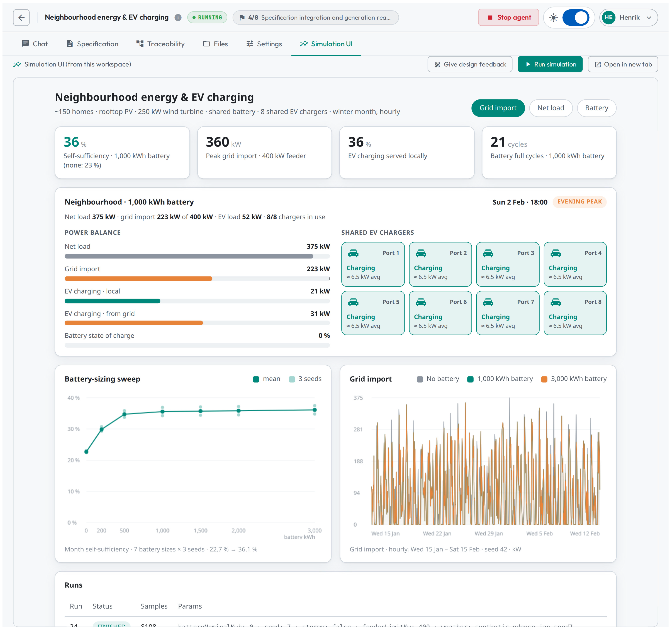The image size is (672, 630).
Task: Open the Specification tab
Action: point(92,44)
